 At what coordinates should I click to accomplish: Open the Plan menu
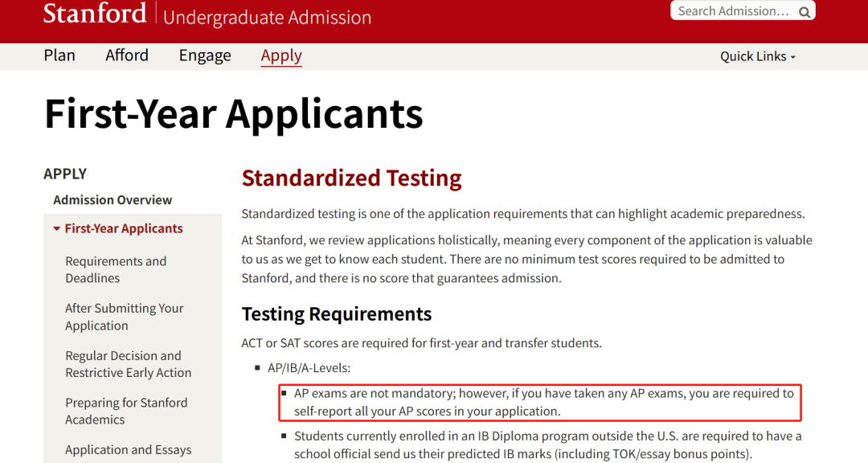coord(59,55)
